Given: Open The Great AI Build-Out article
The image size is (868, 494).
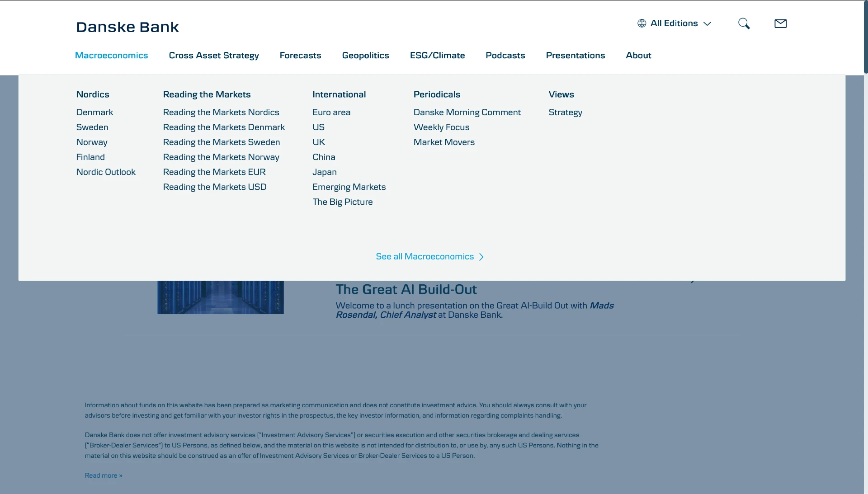Looking at the screenshot, I should (406, 289).
